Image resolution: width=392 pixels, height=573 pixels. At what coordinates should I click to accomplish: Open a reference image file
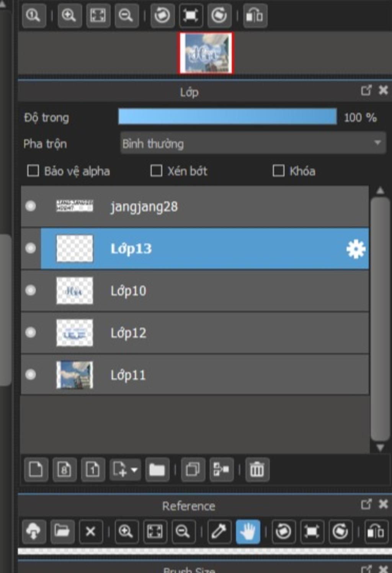62,531
